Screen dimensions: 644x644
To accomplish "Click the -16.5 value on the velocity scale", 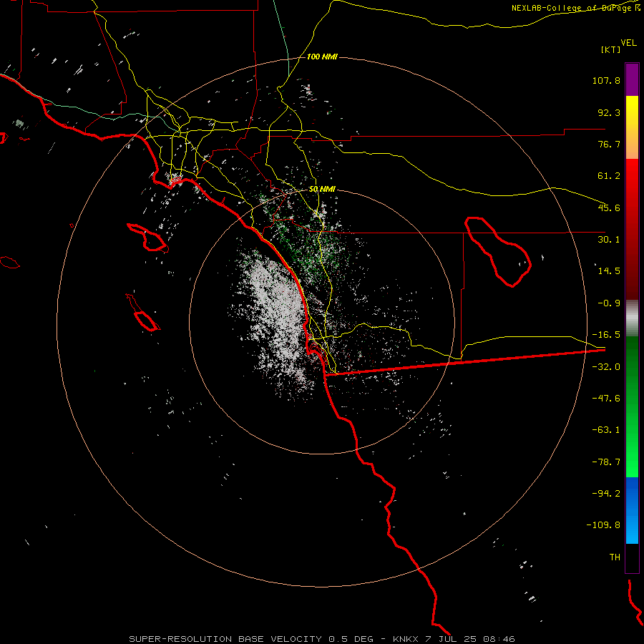I will [606, 335].
